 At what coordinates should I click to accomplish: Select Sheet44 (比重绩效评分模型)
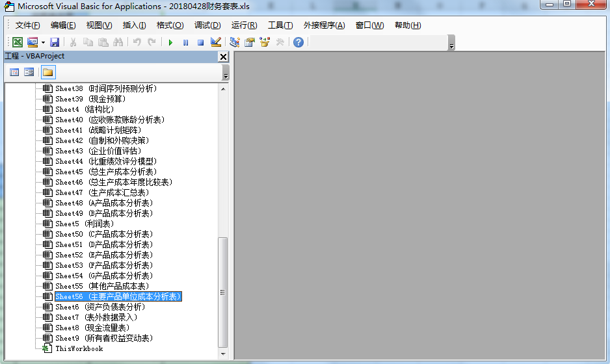click(106, 161)
